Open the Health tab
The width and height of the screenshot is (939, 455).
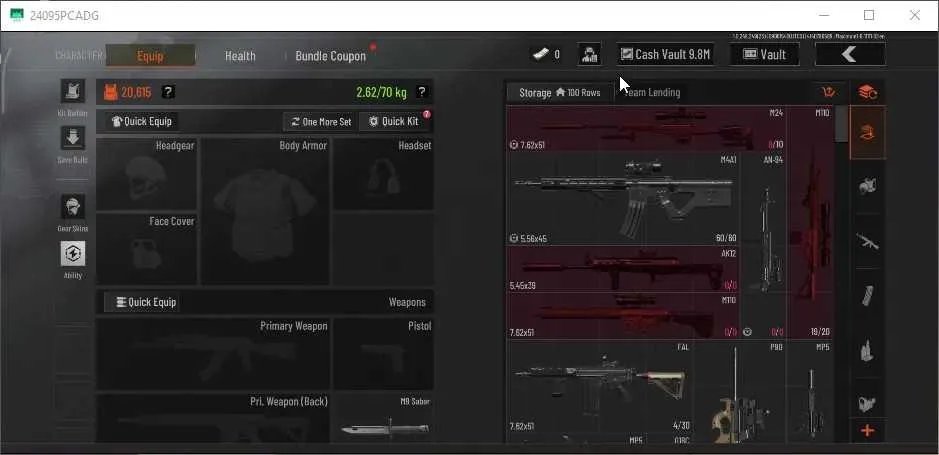(240, 56)
